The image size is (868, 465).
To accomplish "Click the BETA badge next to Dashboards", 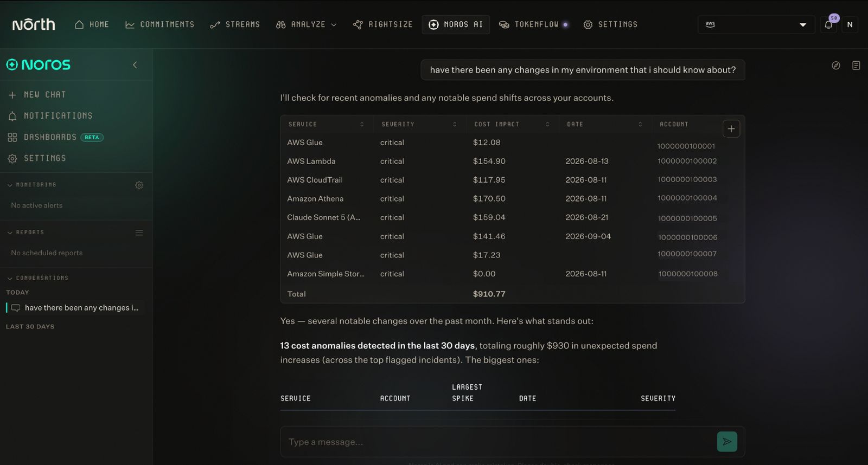I will 92,137.
